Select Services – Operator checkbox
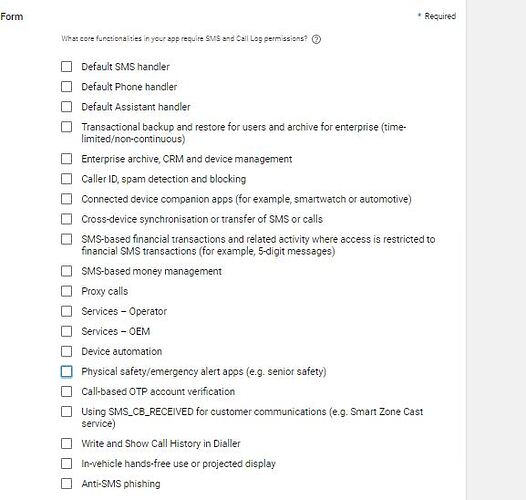Viewport: 526px width, 500px height. coord(66,311)
